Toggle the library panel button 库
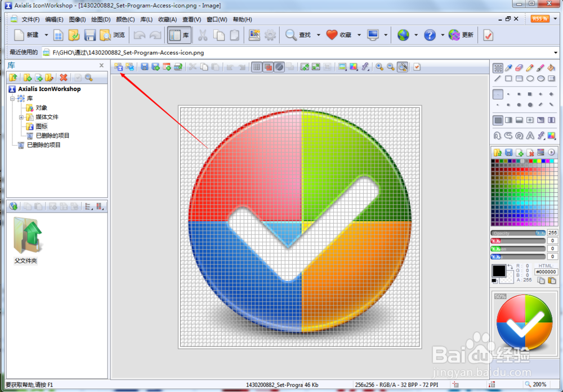 point(179,35)
